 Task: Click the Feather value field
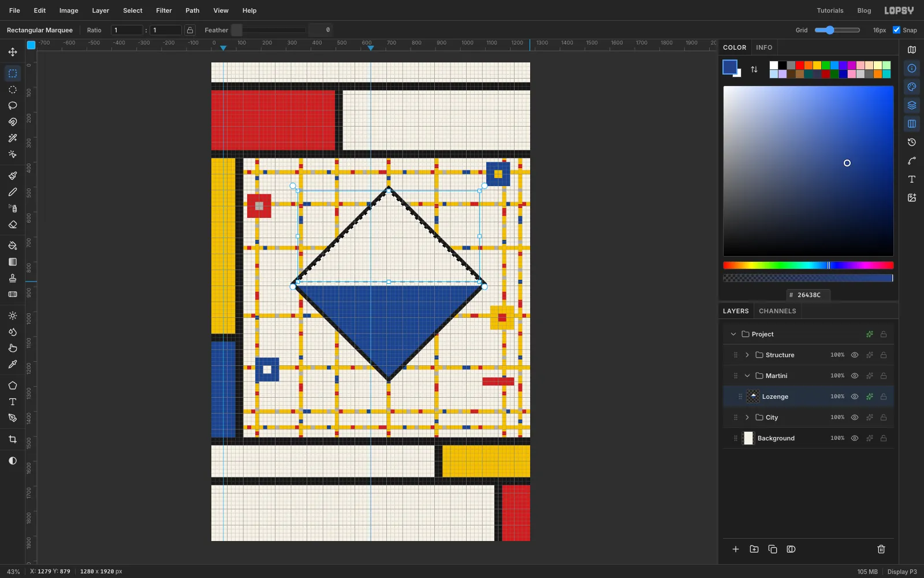pyautogui.click(x=321, y=30)
